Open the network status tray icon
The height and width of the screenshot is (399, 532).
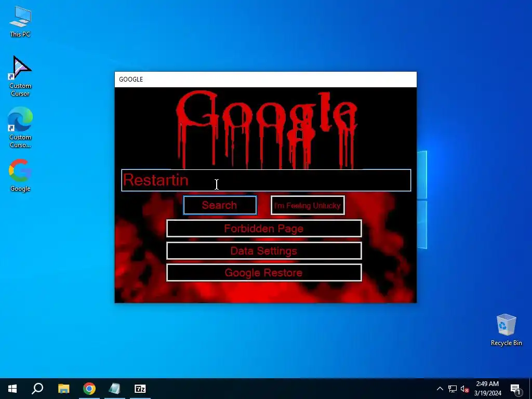tap(453, 389)
